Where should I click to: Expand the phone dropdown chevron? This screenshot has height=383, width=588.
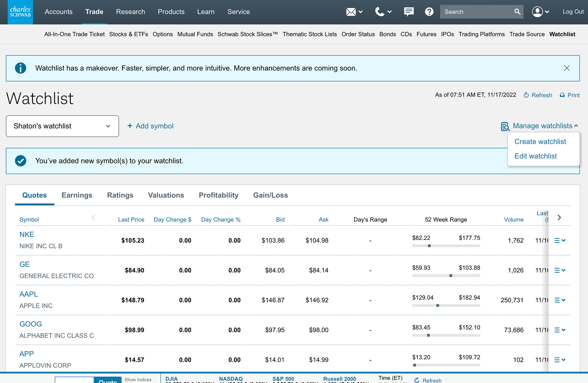point(389,12)
